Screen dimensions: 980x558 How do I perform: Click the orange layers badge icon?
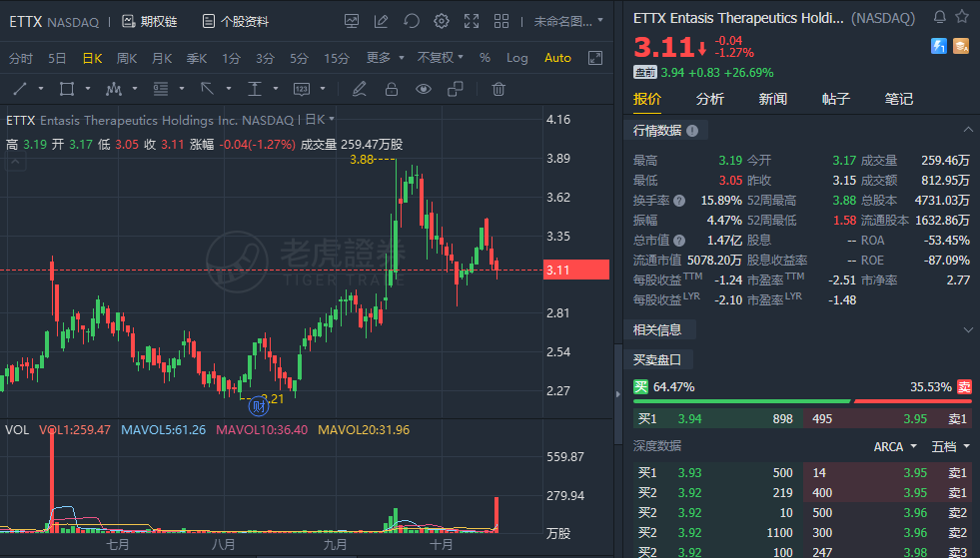coord(961,46)
